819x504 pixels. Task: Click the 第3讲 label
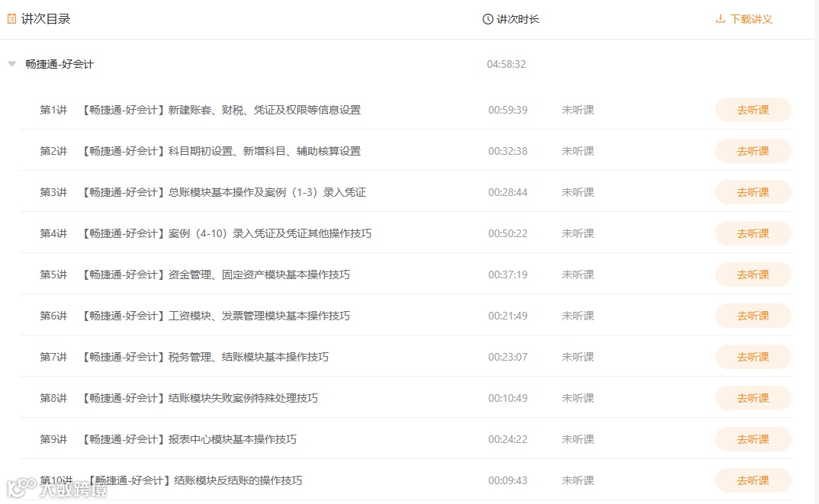53,192
